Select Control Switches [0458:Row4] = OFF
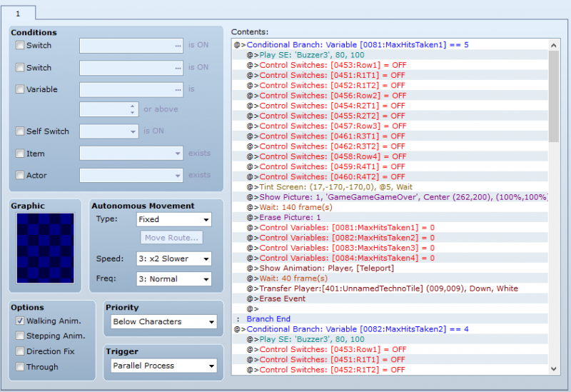The width and height of the screenshot is (571, 392). tap(390, 156)
